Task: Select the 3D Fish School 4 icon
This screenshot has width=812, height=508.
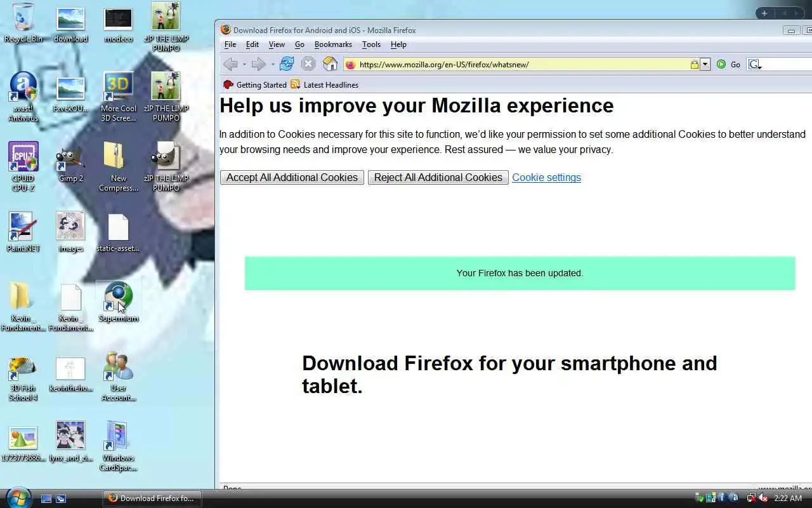Action: tap(23, 378)
